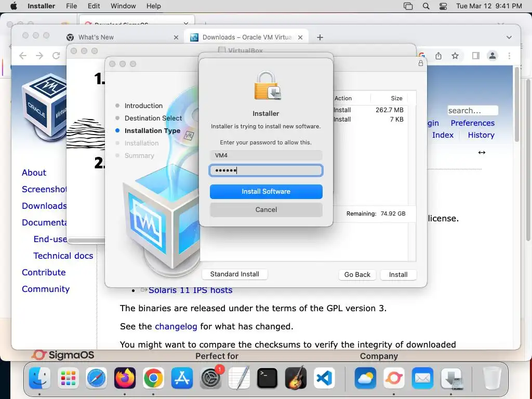Open System Settings from the Dock
532x399 pixels.
click(x=210, y=378)
